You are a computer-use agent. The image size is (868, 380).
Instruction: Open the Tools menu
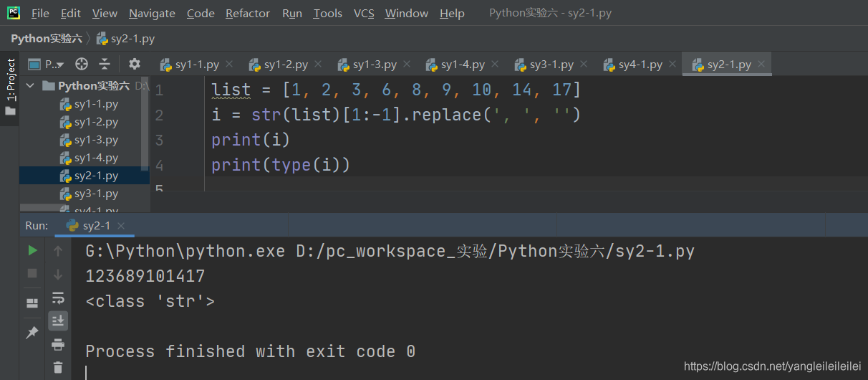pyautogui.click(x=328, y=13)
